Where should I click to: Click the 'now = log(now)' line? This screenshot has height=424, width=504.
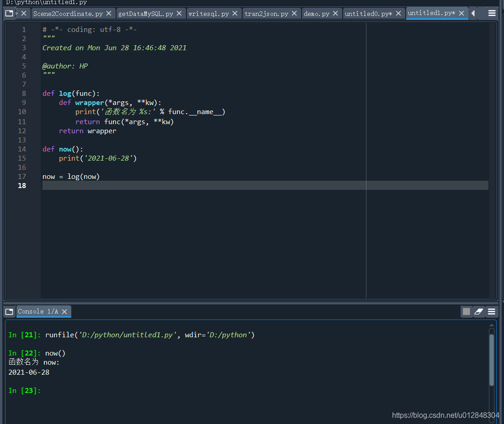click(71, 177)
